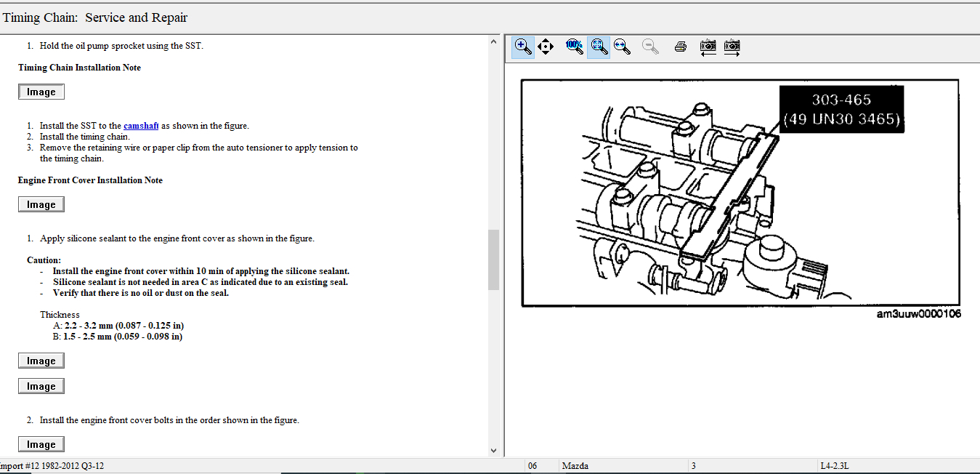Open the camshaft hyperlink
980x474 pixels.
[141, 126]
